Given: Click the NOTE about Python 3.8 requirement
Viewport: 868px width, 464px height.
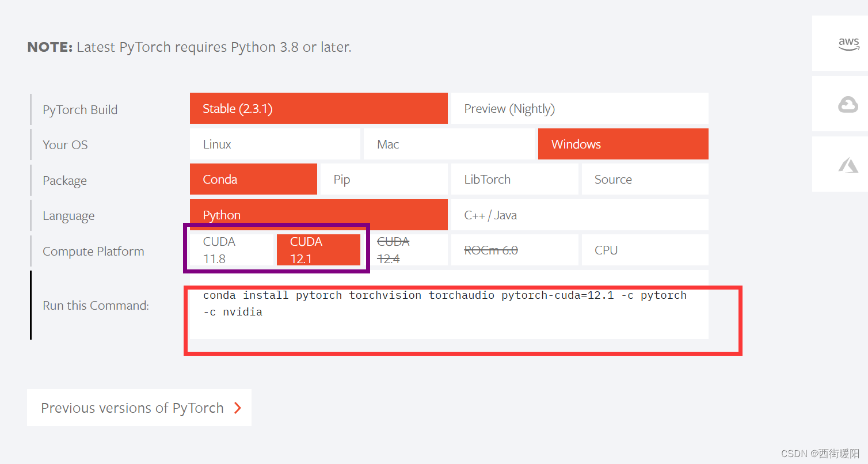Looking at the screenshot, I should tap(189, 47).
